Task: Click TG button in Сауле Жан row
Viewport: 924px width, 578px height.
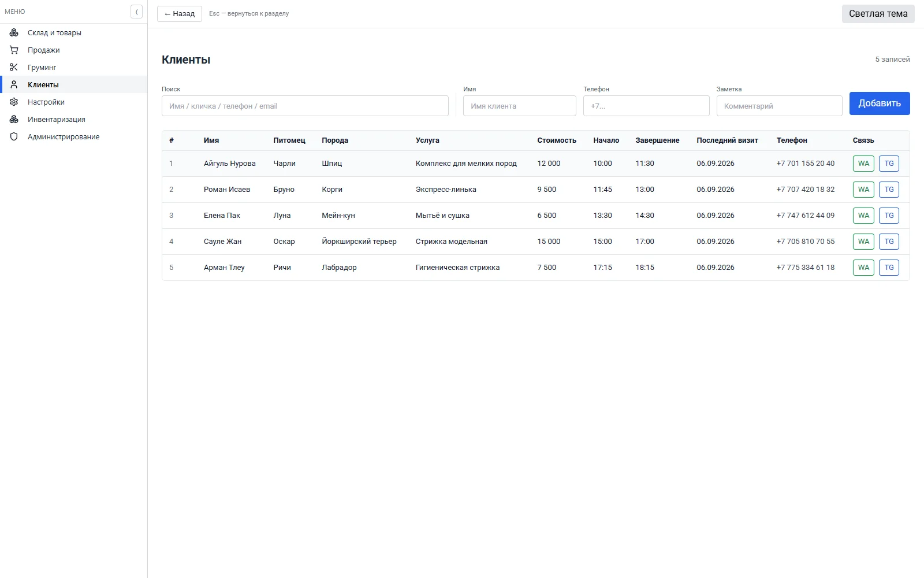Action: tap(889, 242)
